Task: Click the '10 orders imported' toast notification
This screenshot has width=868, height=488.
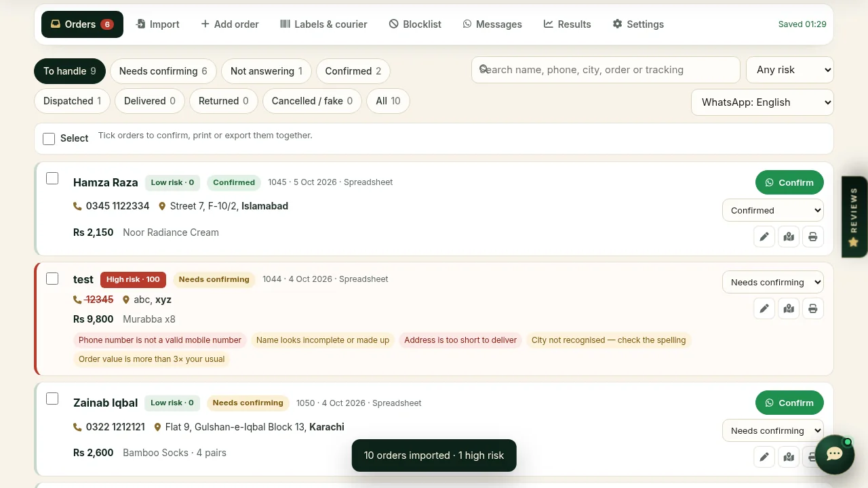Action: pyautogui.click(x=434, y=455)
